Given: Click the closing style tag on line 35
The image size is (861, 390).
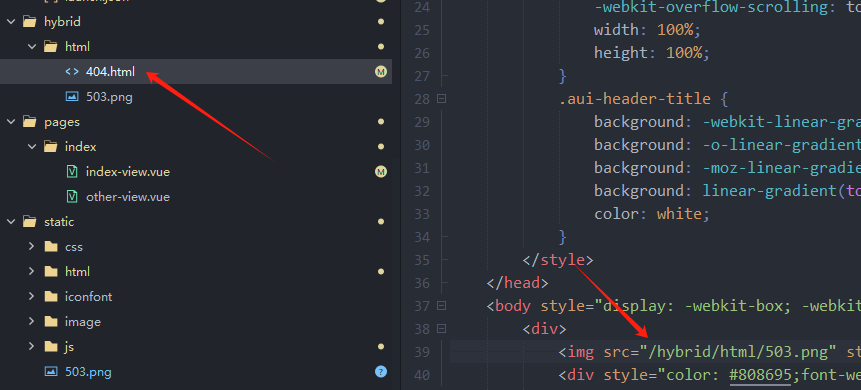Looking at the screenshot, I should click(x=558, y=260).
